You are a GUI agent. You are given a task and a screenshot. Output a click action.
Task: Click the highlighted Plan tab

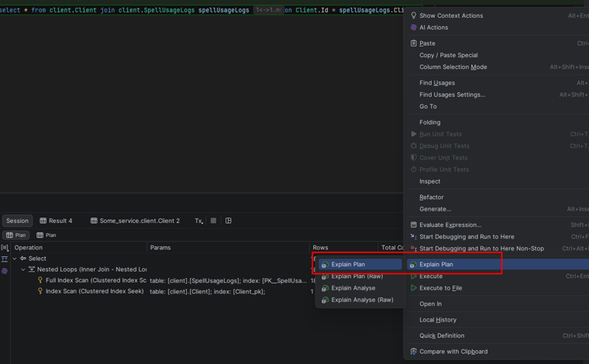[15, 235]
